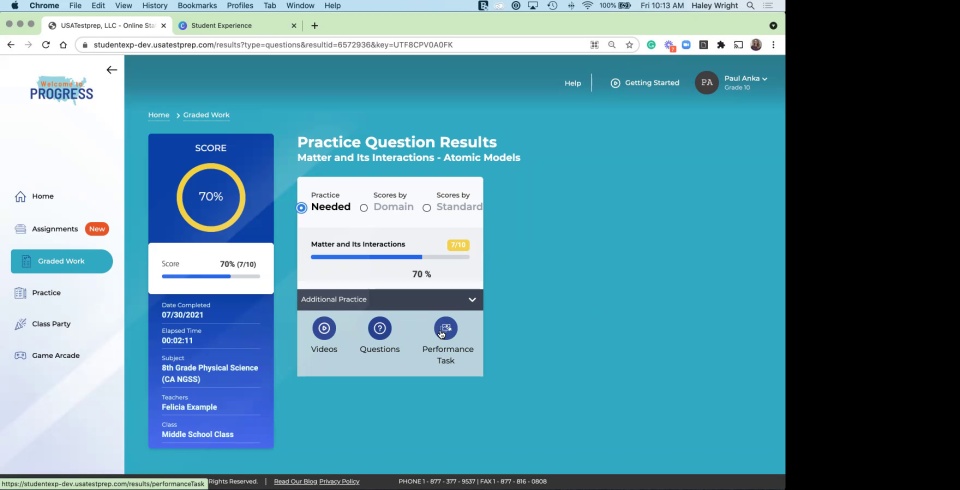Viewport: 960px width, 490px height.
Task: Bookmark this page with star
Action: click(x=629, y=45)
